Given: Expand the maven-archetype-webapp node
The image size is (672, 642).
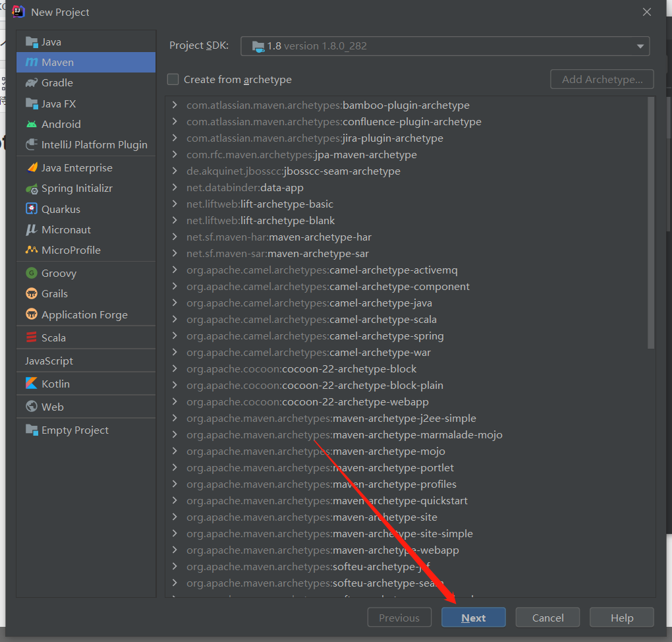Looking at the screenshot, I should tap(175, 549).
